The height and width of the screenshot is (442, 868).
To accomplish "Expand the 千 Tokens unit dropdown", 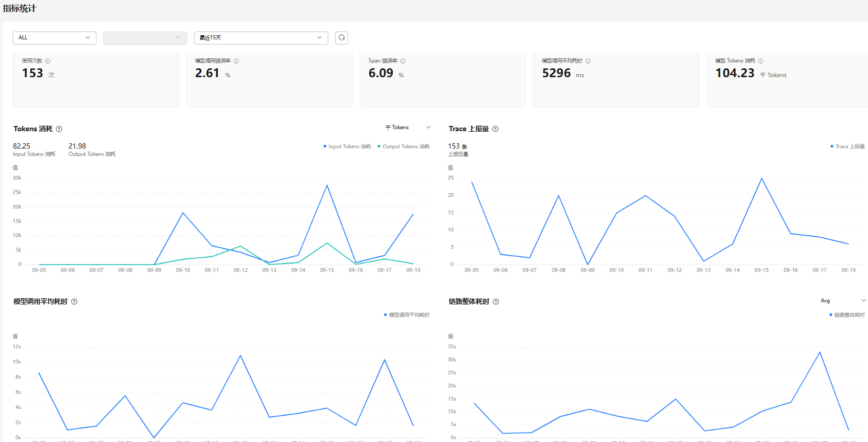I will tap(408, 128).
